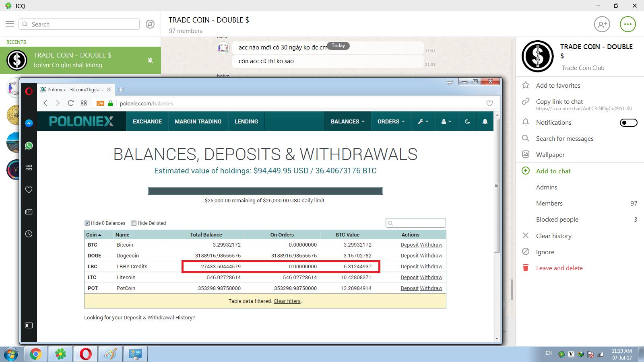Reload the Poloniex page

coord(71,103)
